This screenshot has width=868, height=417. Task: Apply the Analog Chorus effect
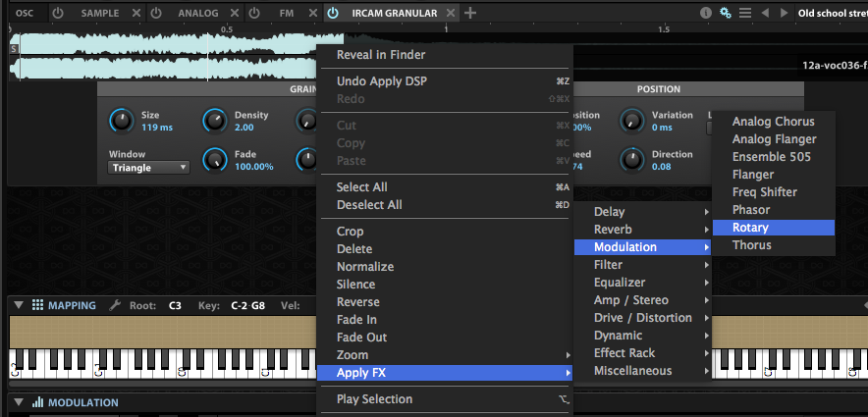774,122
